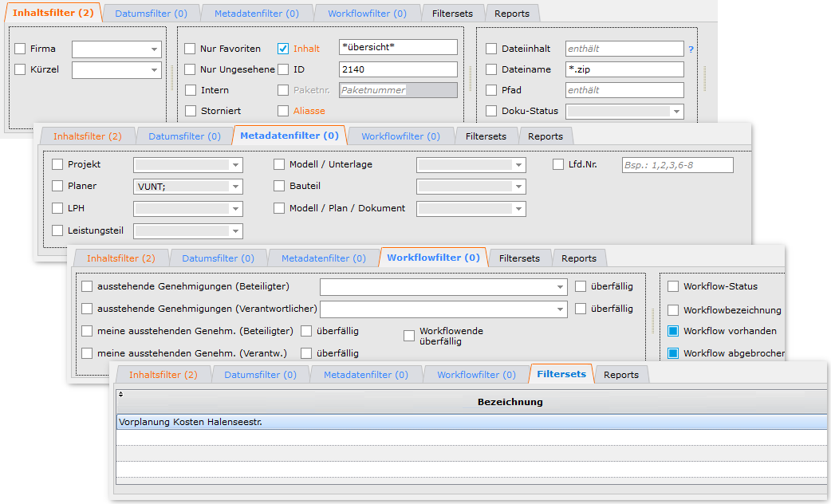
Task: Open the Doku-Status dropdown list
Action: coord(624,112)
